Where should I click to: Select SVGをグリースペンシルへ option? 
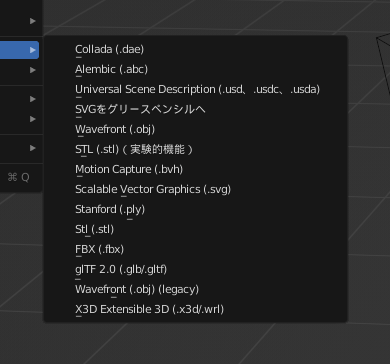[x=196, y=109]
